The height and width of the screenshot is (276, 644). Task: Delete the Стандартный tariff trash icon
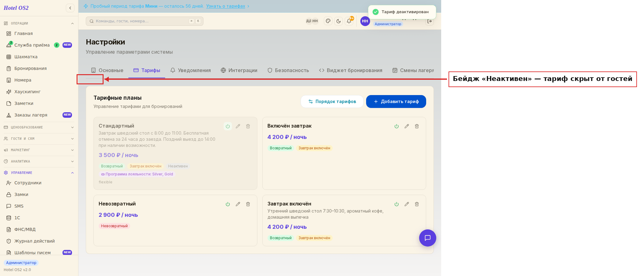pyautogui.click(x=248, y=126)
